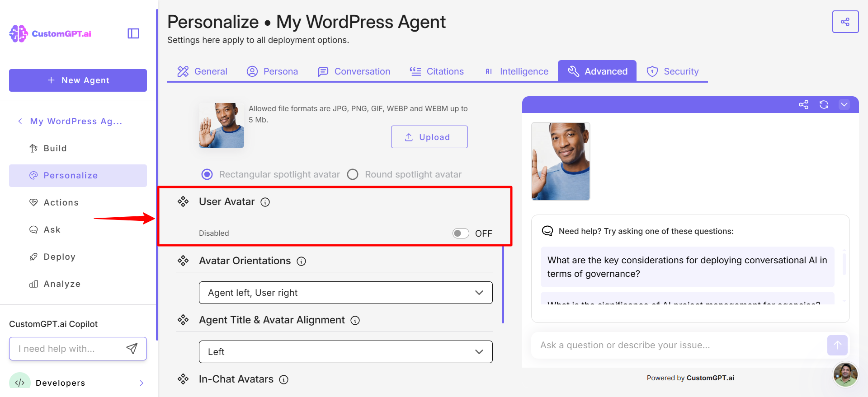Screen dimensions: 868x397
Task: Click refresh icon in chat preview header
Action: pos(824,105)
